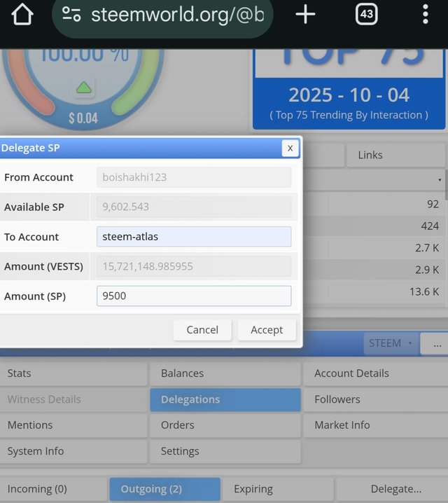448x503 pixels.
Task: Open a new tab with plus icon
Action: coord(305,15)
